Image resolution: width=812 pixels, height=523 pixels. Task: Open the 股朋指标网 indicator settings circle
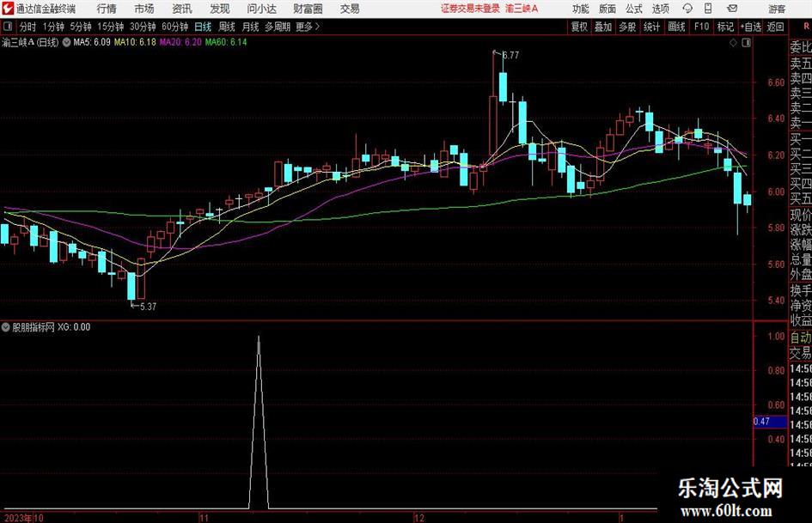(6, 327)
